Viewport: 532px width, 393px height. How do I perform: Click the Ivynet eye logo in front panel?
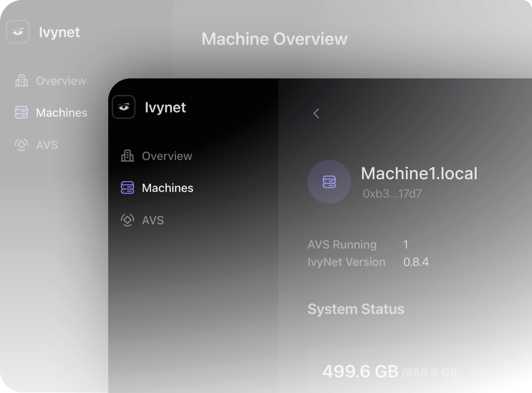(x=124, y=107)
